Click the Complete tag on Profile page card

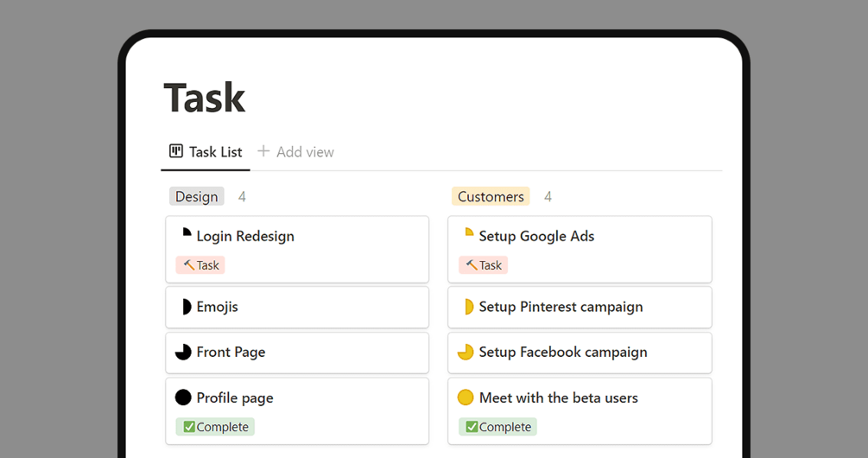(215, 427)
